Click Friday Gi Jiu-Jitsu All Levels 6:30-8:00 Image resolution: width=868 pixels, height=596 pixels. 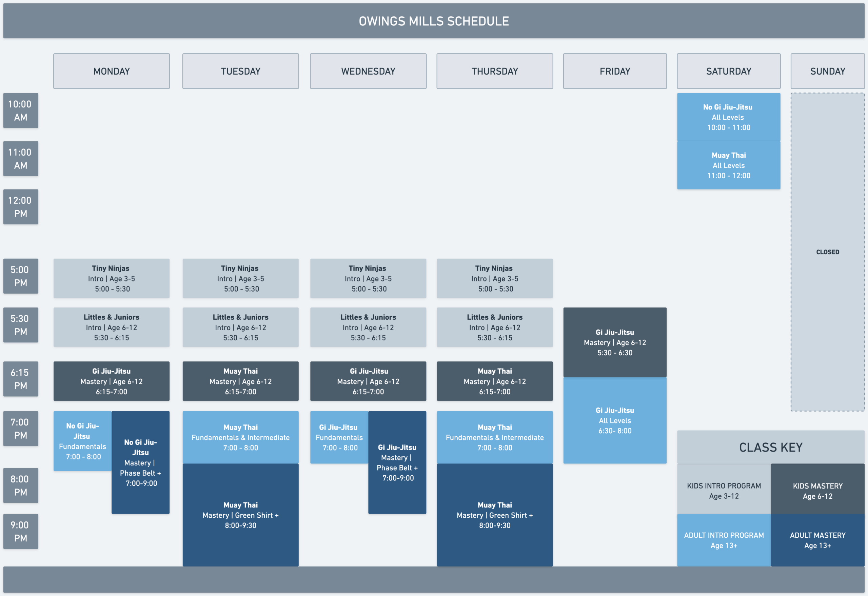click(615, 420)
